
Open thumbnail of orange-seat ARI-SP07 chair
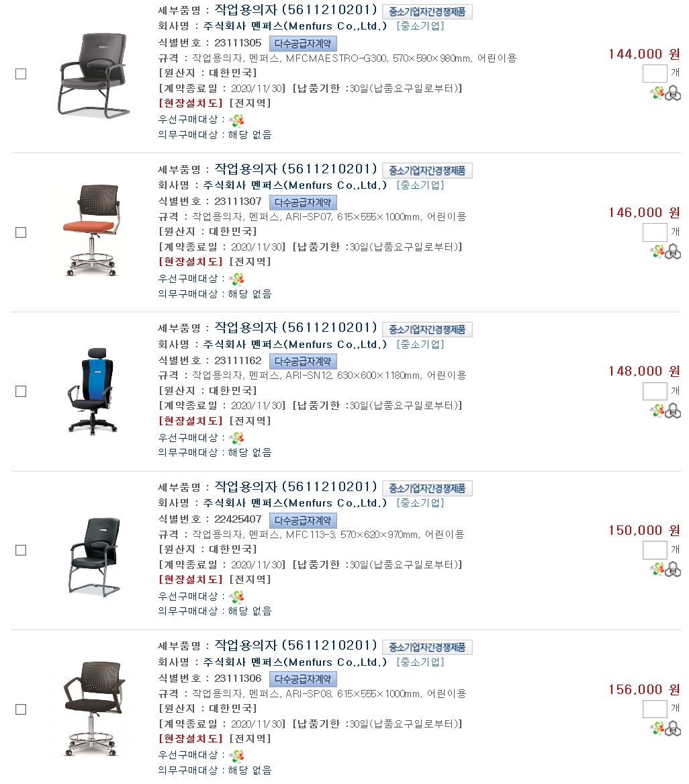point(92,230)
